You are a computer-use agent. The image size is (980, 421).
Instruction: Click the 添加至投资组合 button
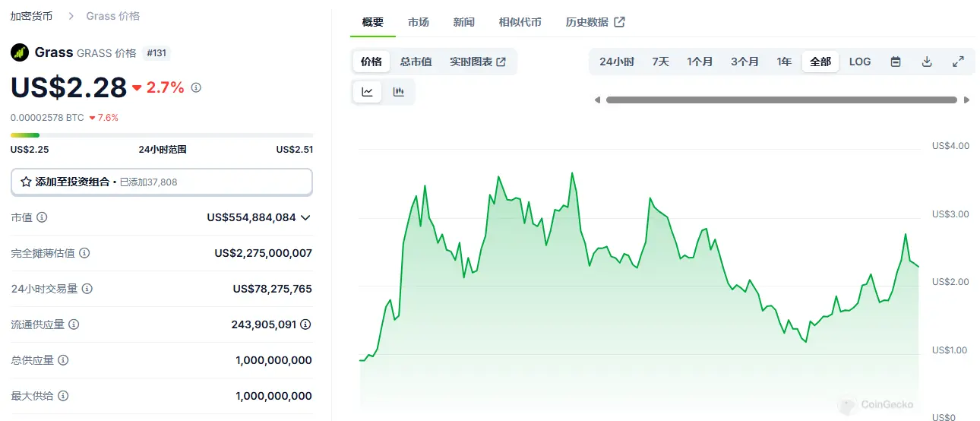(161, 182)
